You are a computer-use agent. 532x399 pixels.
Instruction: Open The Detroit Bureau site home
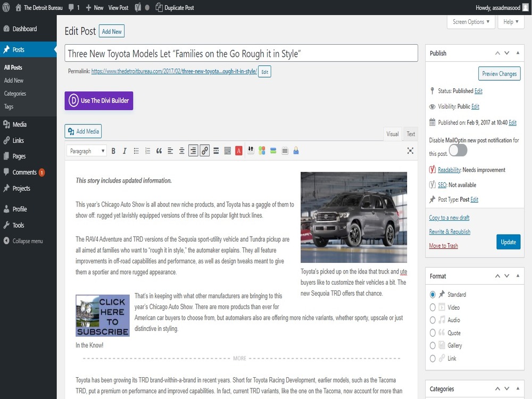[x=39, y=7]
